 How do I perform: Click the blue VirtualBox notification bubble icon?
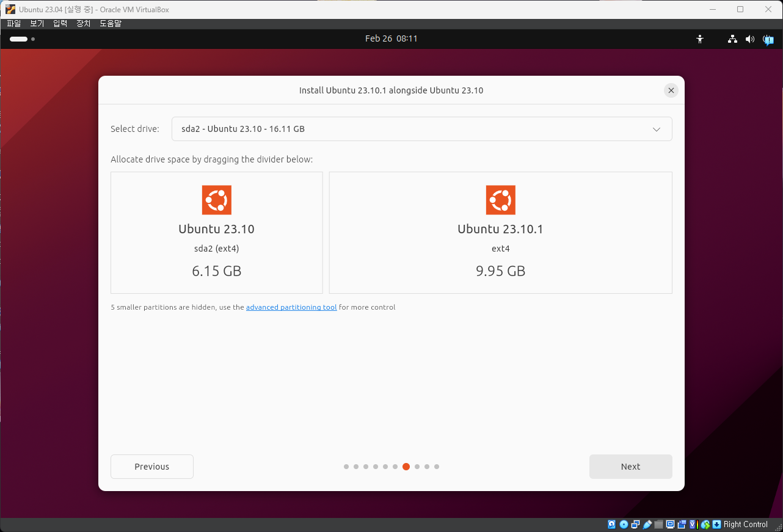click(x=768, y=40)
